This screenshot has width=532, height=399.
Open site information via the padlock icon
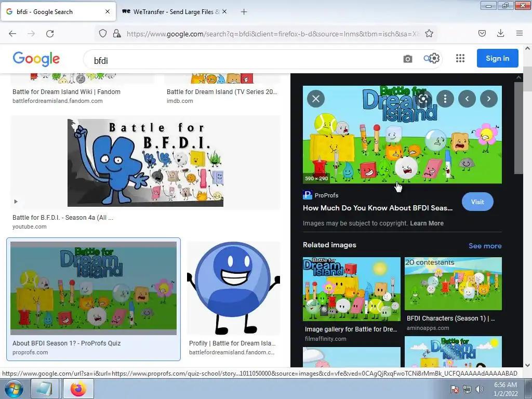click(117, 33)
